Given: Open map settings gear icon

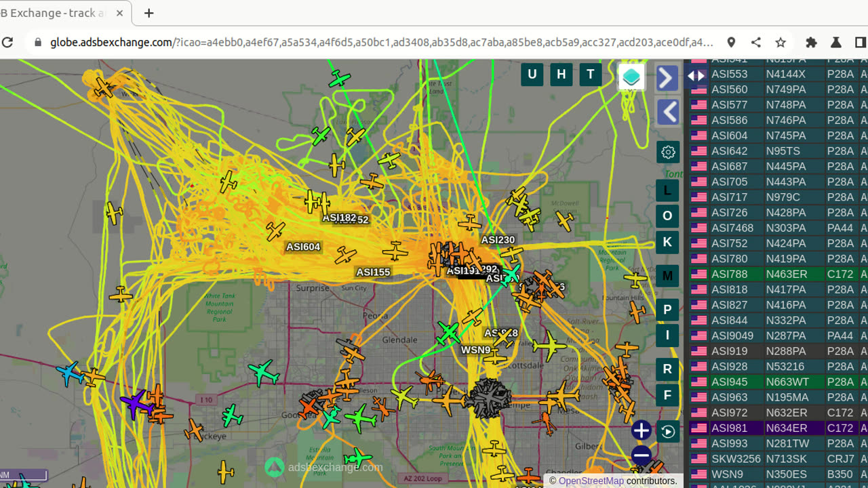Looking at the screenshot, I should 668,152.
